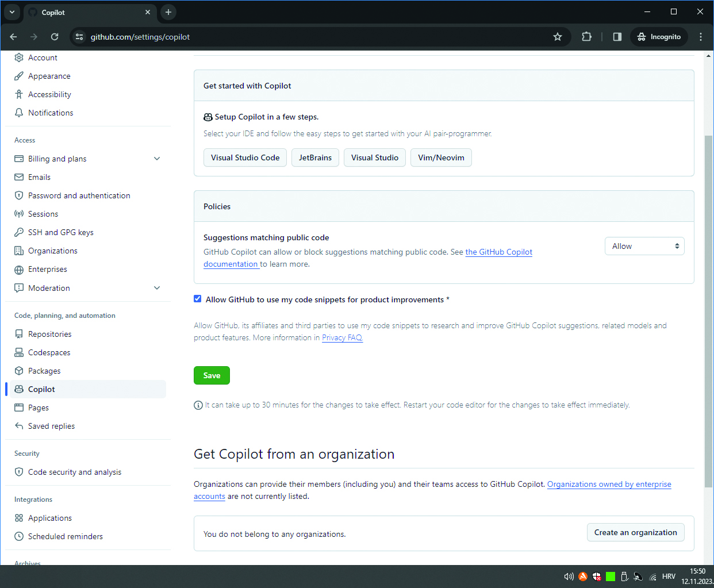Image resolution: width=714 pixels, height=588 pixels.
Task: Click the SSH and GPG keys key icon
Action: pyautogui.click(x=19, y=232)
